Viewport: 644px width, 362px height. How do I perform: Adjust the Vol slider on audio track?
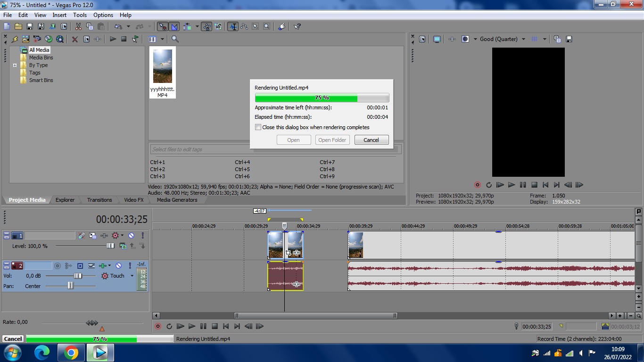pos(78,276)
